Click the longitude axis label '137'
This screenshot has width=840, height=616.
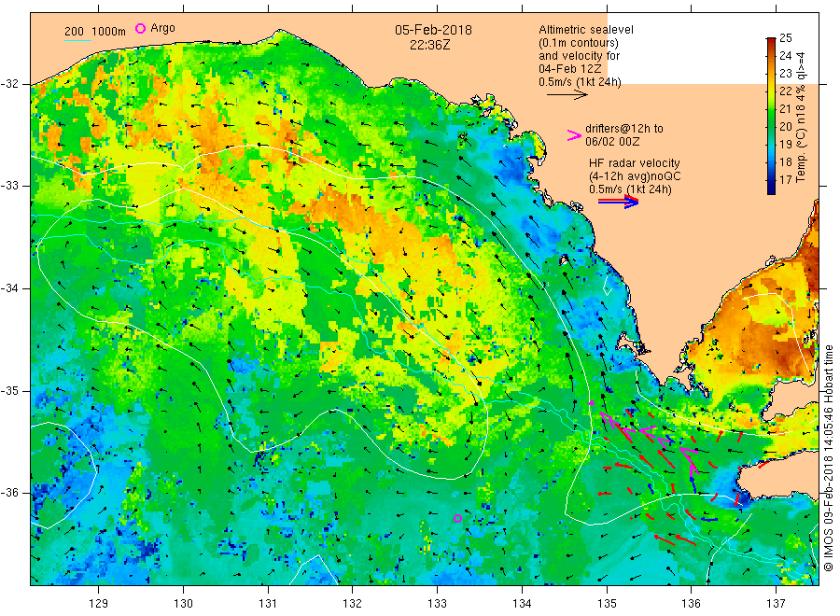(776, 604)
